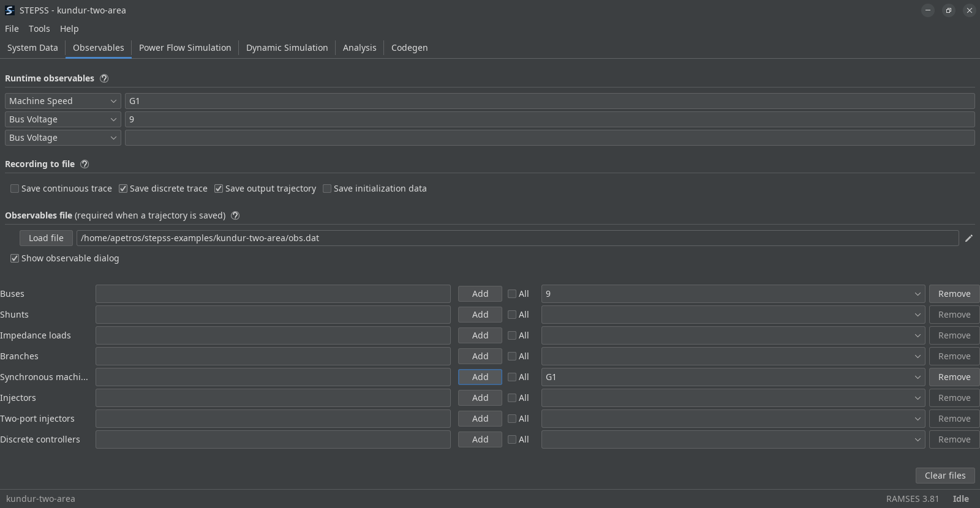This screenshot has width=980, height=508.
Task: Focus the Machine Speed name field containing G1
Action: 549,101
